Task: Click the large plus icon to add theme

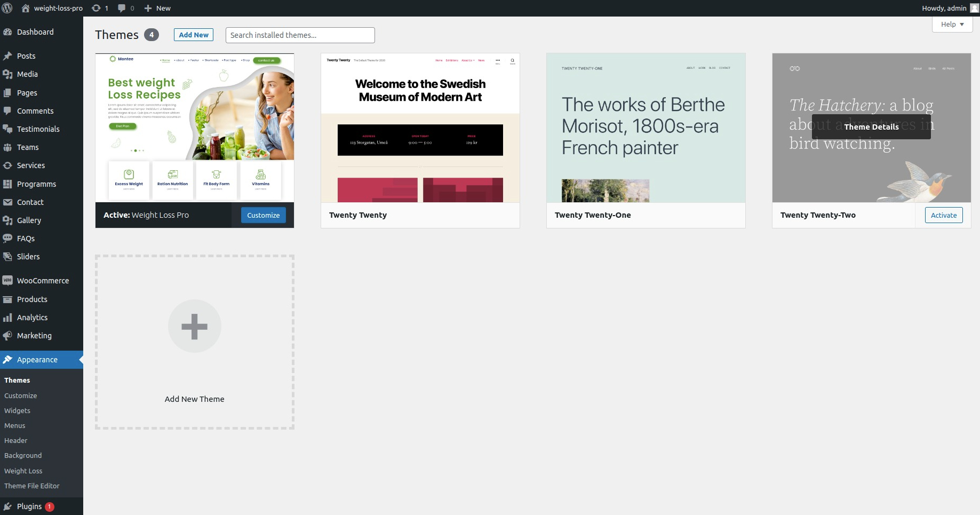Action: [195, 327]
